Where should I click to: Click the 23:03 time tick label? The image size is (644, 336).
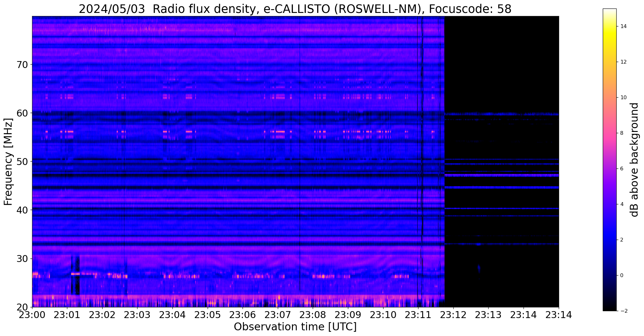(137, 315)
